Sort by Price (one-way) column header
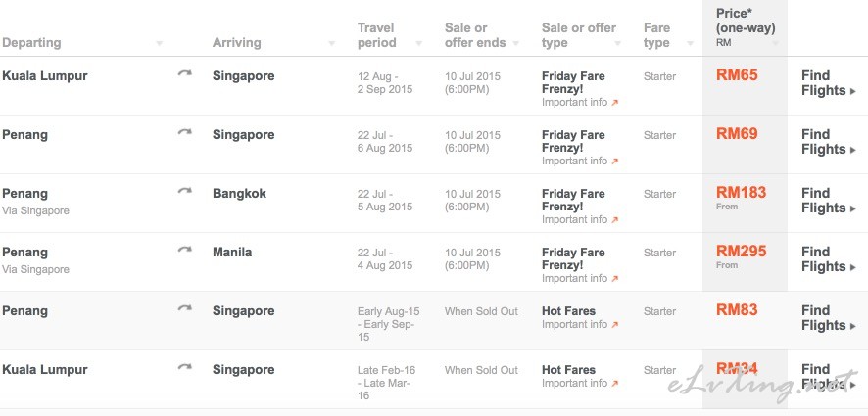The image size is (868, 416). click(x=746, y=27)
